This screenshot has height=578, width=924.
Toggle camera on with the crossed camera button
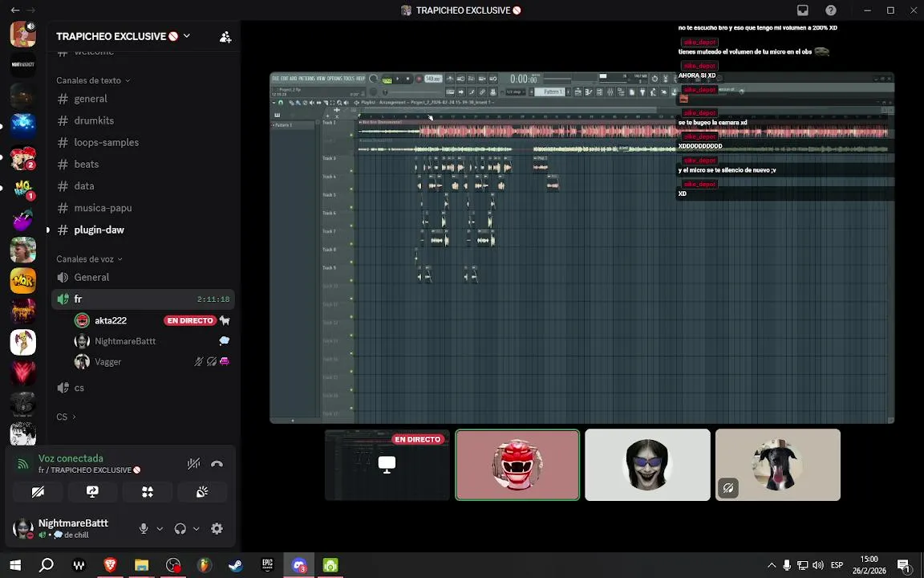38,492
